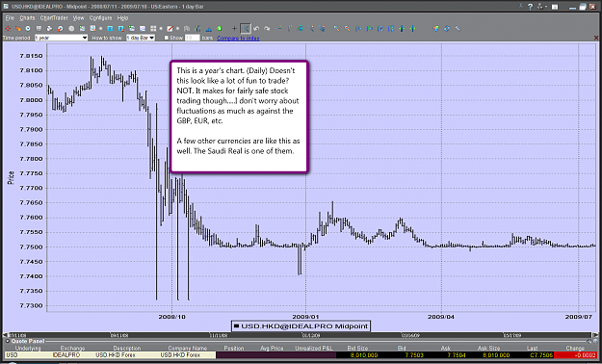This screenshot has height=364, width=602.
Task: Click the red diagonal line tool icon
Action: pos(170,29)
